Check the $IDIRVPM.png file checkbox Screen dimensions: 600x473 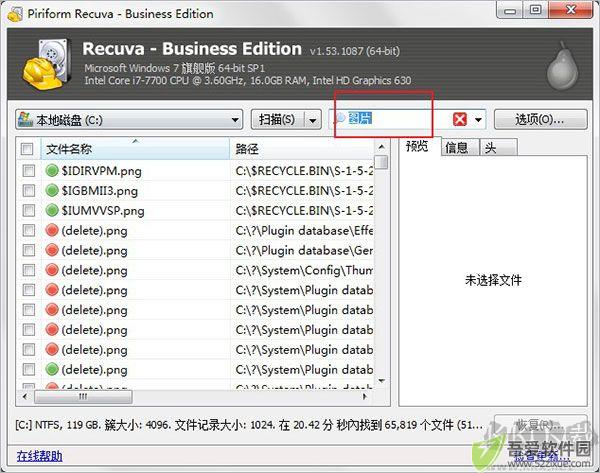[x=29, y=171]
